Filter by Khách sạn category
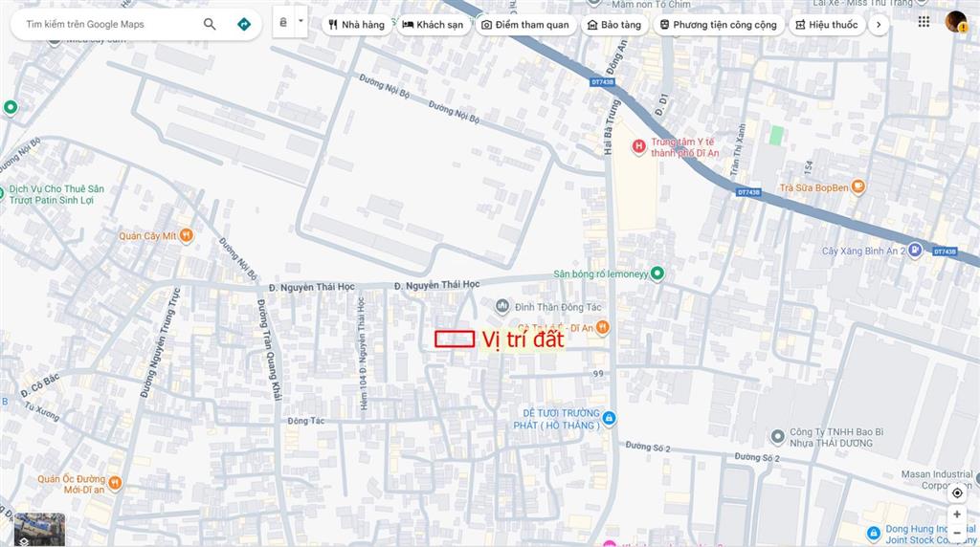This screenshot has width=980, height=547. (433, 25)
